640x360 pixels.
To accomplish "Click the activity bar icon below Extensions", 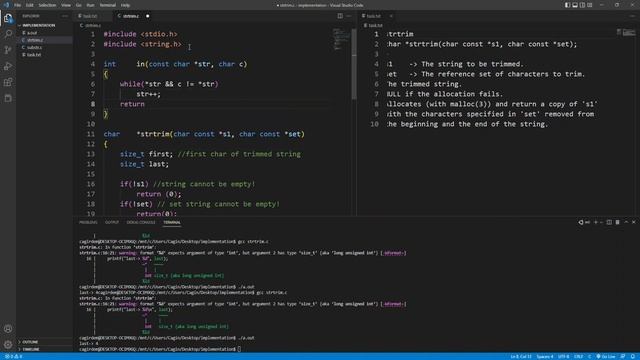I will click(x=8, y=98).
